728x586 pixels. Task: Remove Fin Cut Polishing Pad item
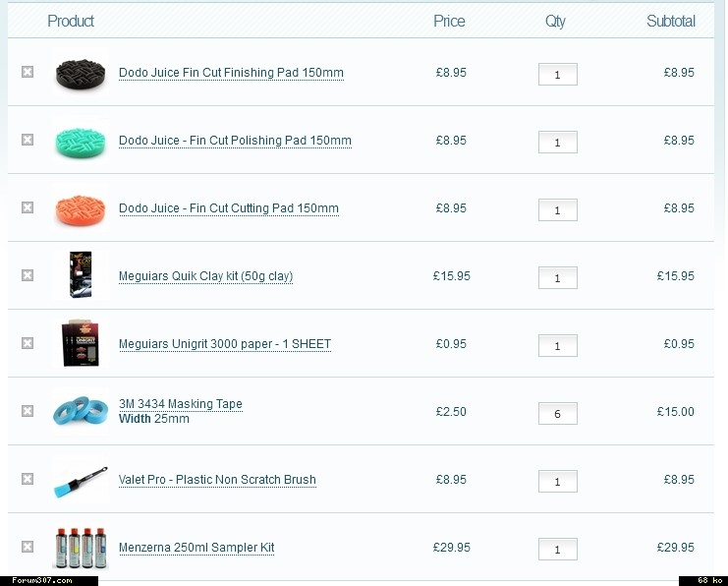click(28, 140)
